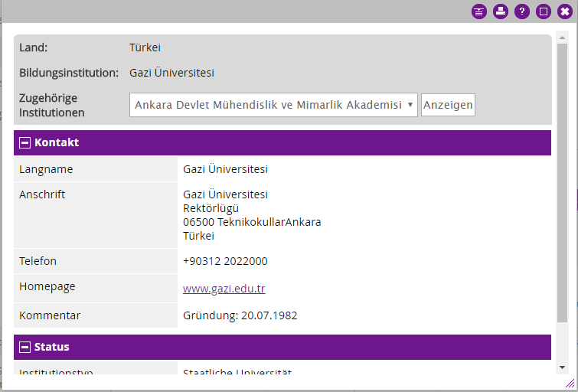Click the Kommentar row label
Image resolution: width=578 pixels, height=392 pixels.
50,315
